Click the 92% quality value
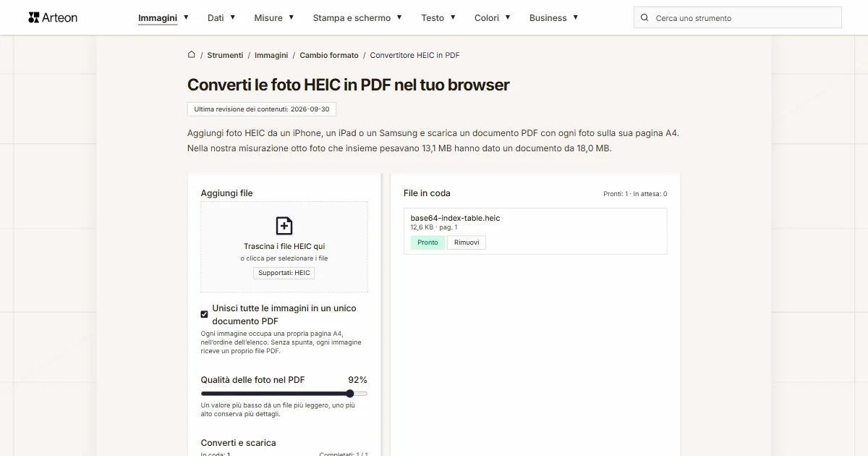The image size is (868, 456). point(357,380)
